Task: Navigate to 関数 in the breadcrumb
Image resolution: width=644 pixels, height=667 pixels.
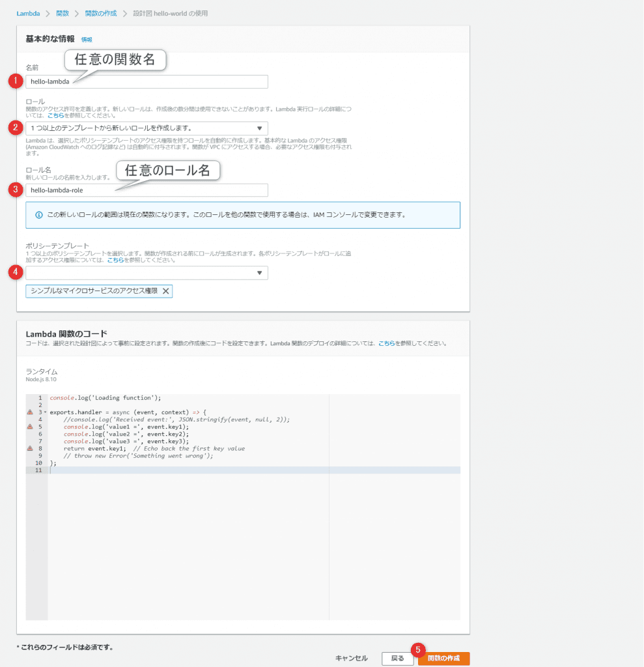Action: tap(63, 14)
